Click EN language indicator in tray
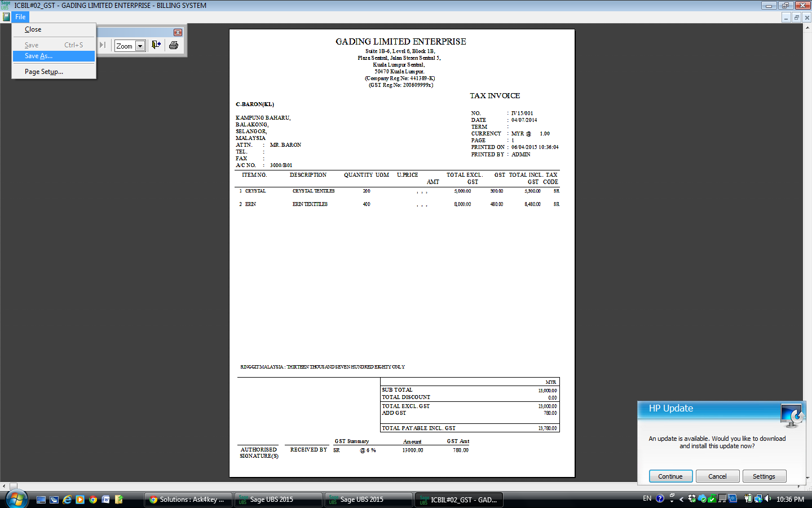 [647, 498]
